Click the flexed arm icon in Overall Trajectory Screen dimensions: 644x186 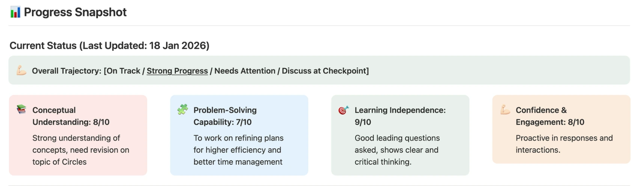21,71
